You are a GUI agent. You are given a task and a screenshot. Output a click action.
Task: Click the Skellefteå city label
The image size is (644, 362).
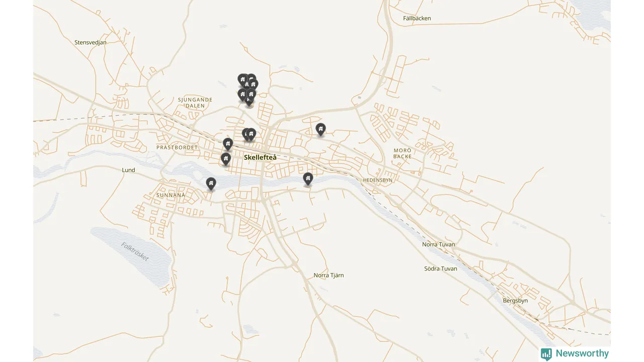[x=260, y=157]
